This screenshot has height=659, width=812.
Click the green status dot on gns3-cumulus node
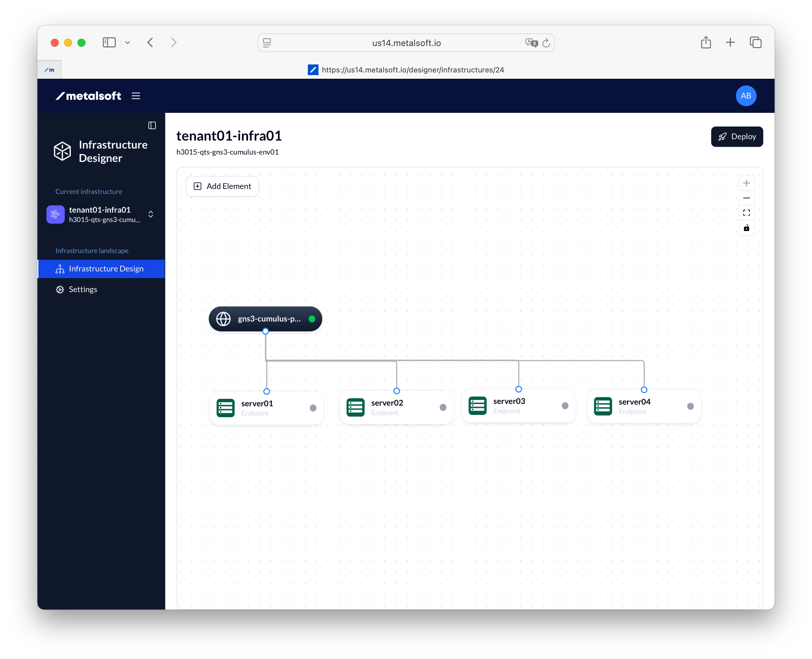(312, 319)
